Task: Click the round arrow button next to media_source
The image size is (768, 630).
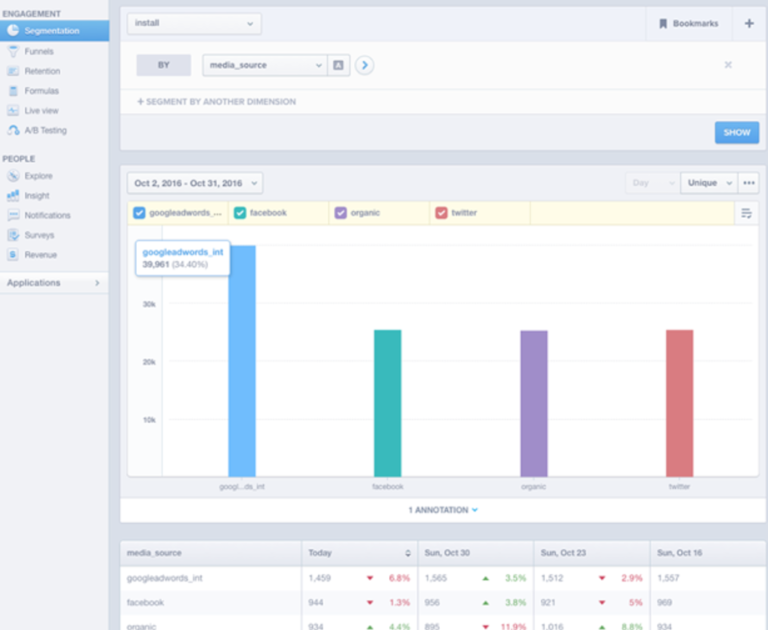Action: click(x=364, y=65)
